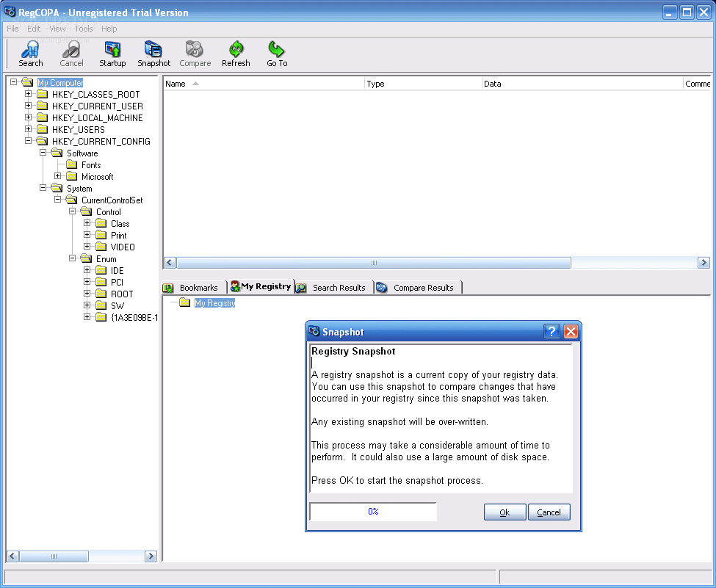Open the Go To tool
The width and height of the screenshot is (716, 588).
[x=277, y=54]
